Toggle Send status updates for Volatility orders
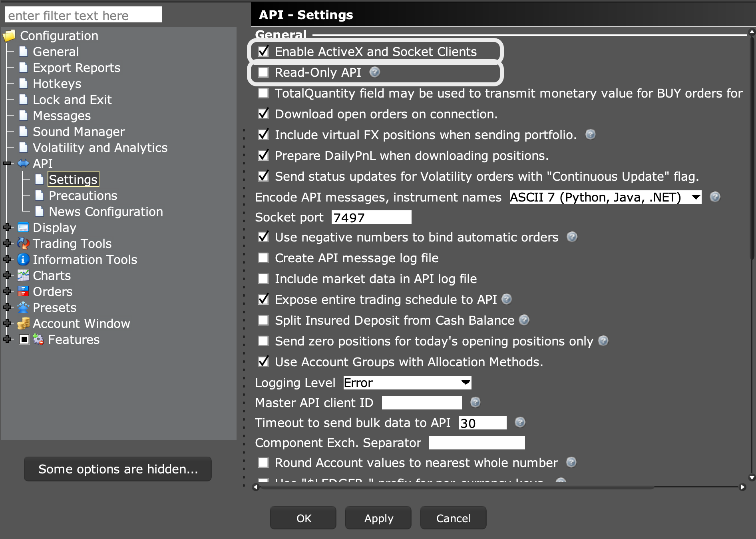756x539 pixels. tap(263, 176)
